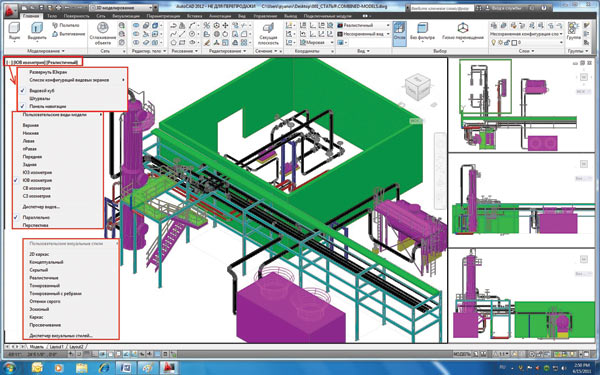Expand the Слои panel title
This screenshot has height=375, width=600.
527,51
